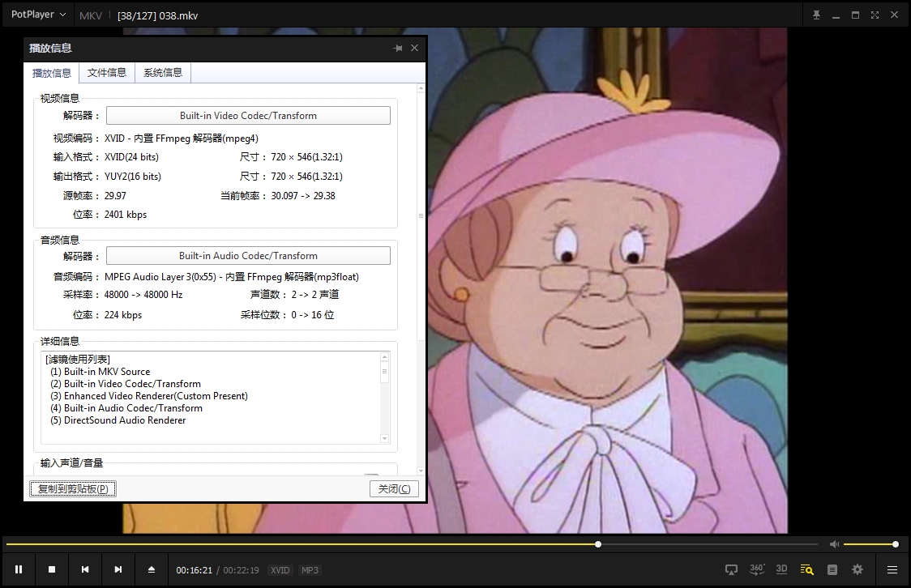This screenshot has height=588, width=911.
Task: Click the dialog's main vertical scrollbar down arrow
Action: pyautogui.click(x=421, y=471)
